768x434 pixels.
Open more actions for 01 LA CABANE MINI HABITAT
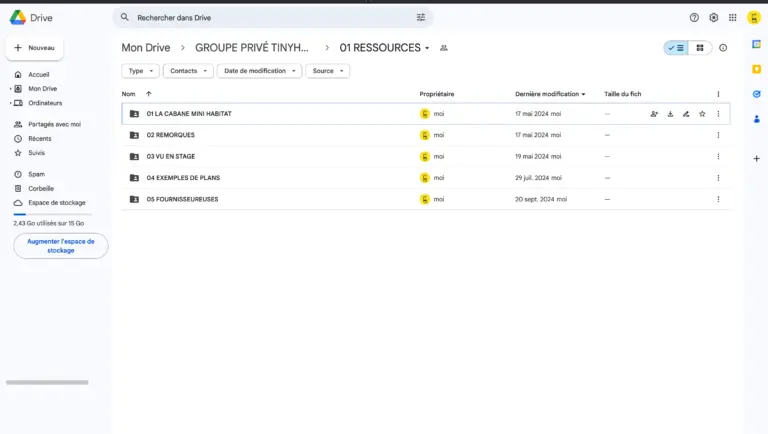click(719, 114)
